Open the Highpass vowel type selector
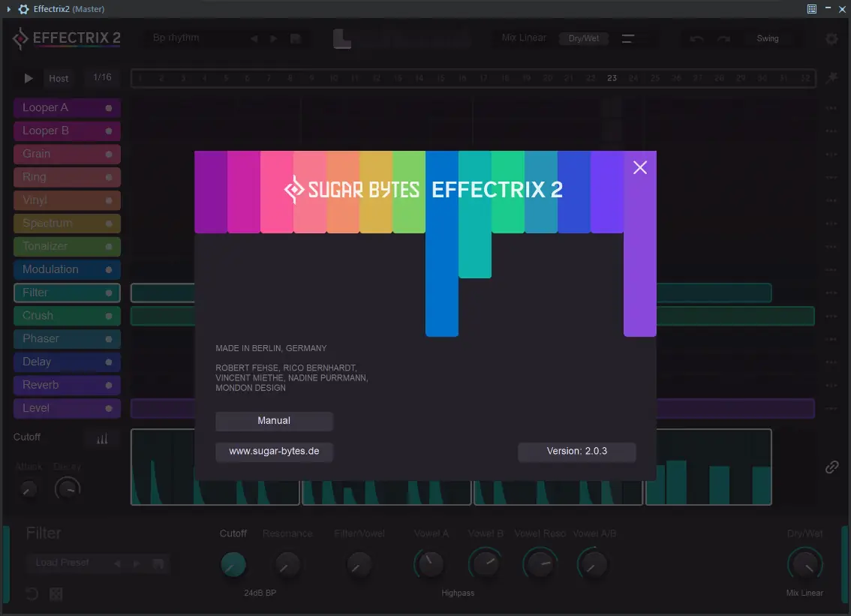 pos(458,593)
